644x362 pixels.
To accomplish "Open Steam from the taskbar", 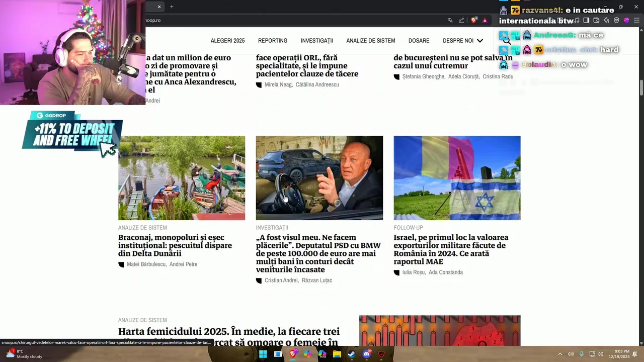I will pos(352,354).
